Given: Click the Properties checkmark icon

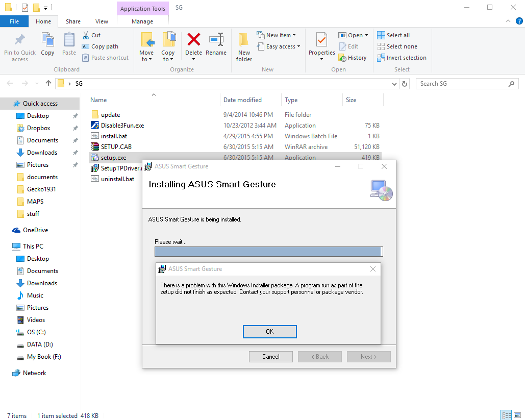Looking at the screenshot, I should click(x=321, y=40).
